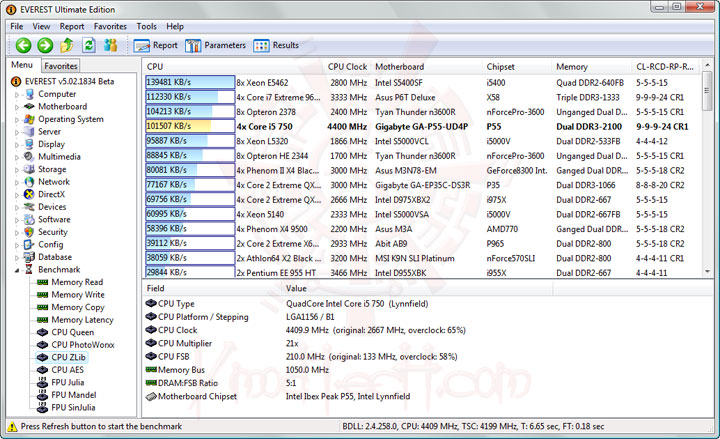Click the Refresh toolbar icon
This screenshot has height=439, width=720.
(x=89, y=45)
